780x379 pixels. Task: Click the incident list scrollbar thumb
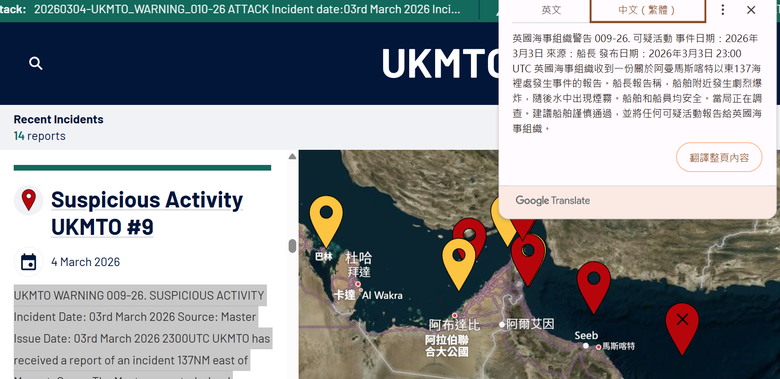[x=292, y=246]
